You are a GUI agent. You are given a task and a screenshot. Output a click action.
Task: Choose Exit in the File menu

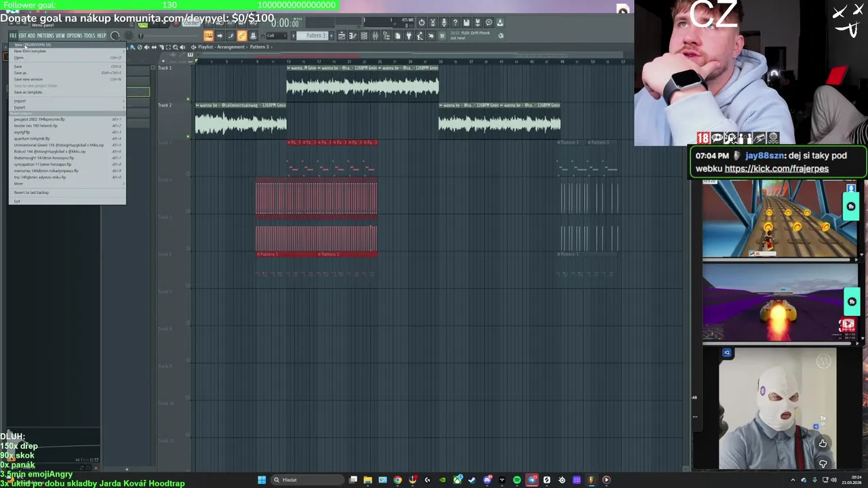click(67, 201)
